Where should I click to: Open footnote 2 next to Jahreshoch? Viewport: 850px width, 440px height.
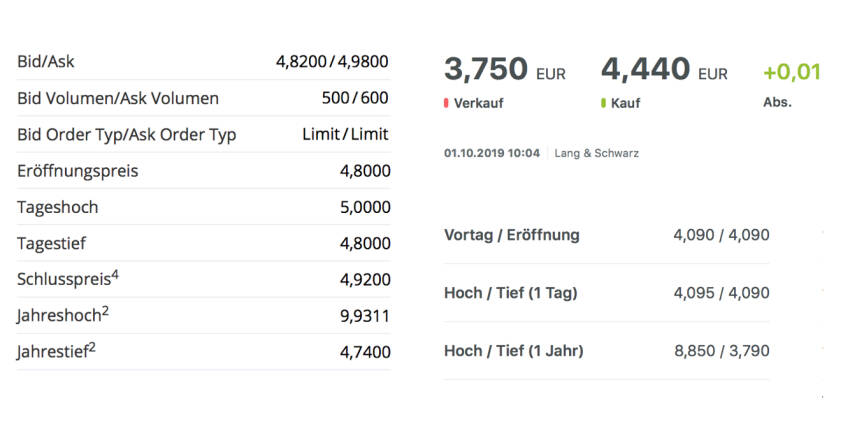[x=105, y=310]
